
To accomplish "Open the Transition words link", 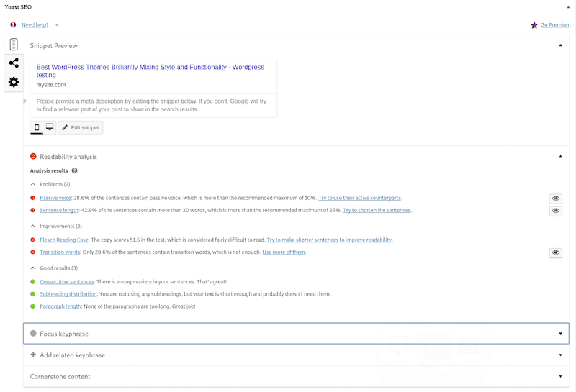I will click(60, 252).
